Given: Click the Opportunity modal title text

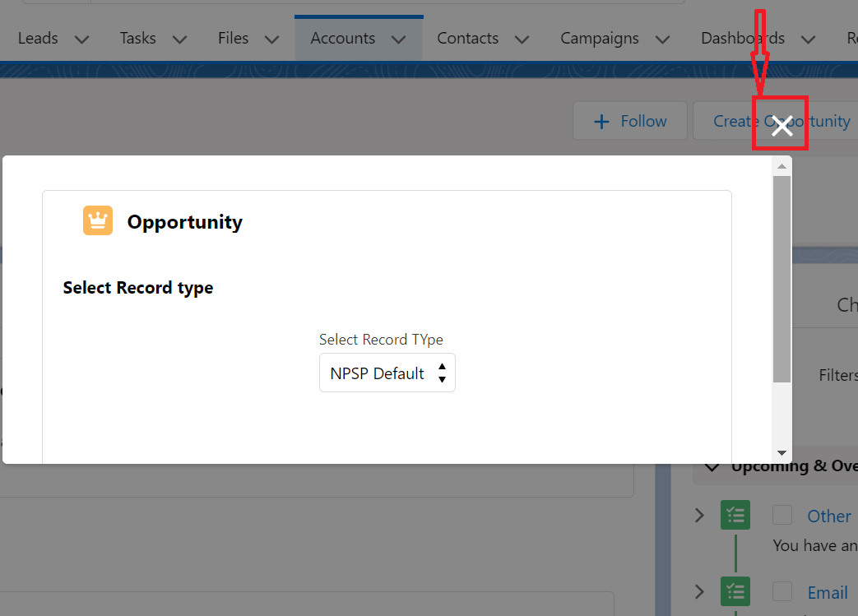Looking at the screenshot, I should [x=185, y=222].
